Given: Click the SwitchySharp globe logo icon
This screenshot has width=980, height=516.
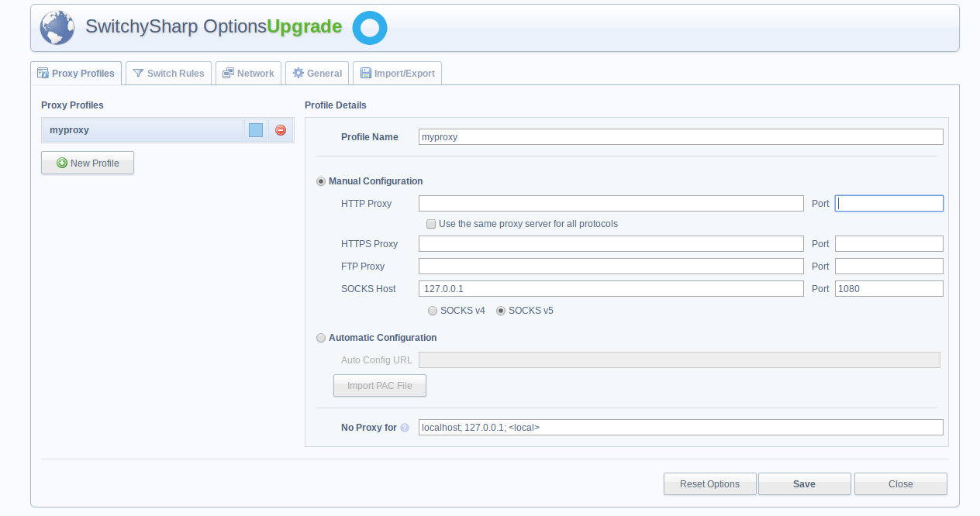Looking at the screenshot, I should click(x=57, y=27).
